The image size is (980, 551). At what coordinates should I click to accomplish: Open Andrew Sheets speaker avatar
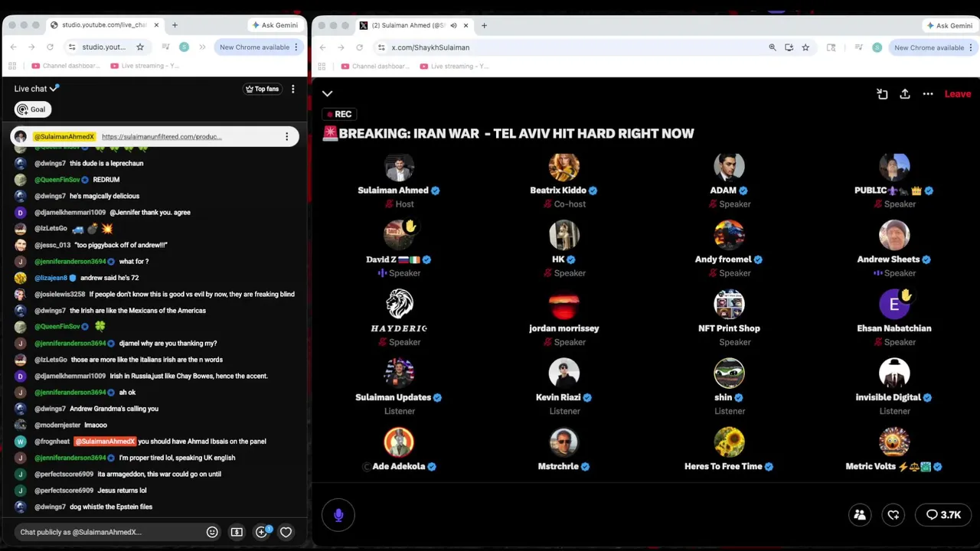pos(894,235)
